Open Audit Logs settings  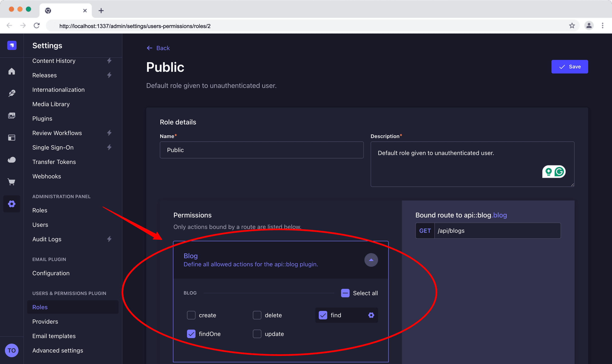tap(47, 239)
